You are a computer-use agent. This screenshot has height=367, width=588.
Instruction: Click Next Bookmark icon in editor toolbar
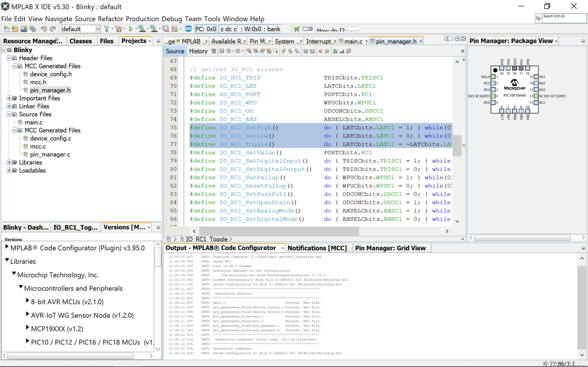pyautogui.click(x=290, y=51)
